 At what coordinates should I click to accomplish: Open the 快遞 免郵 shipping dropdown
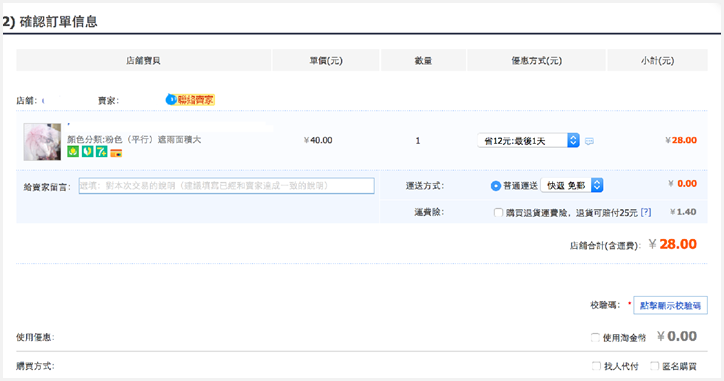click(x=572, y=185)
